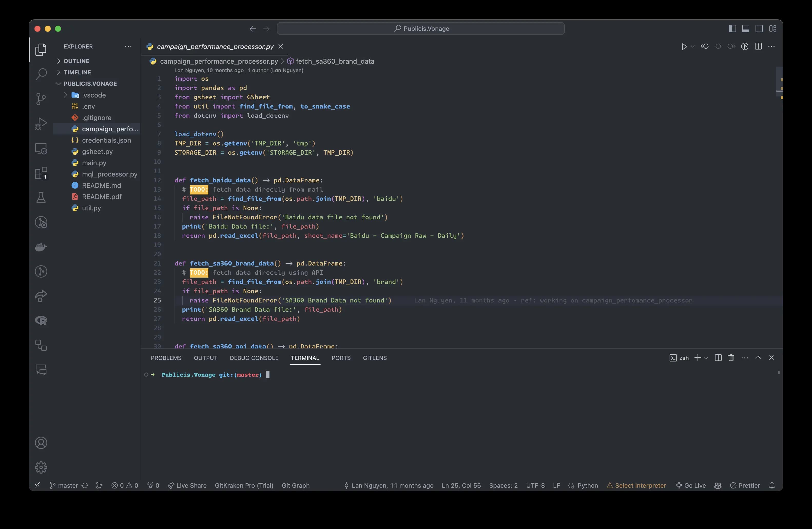Open Git Graph from status bar
This screenshot has height=529, width=812.
[295, 485]
